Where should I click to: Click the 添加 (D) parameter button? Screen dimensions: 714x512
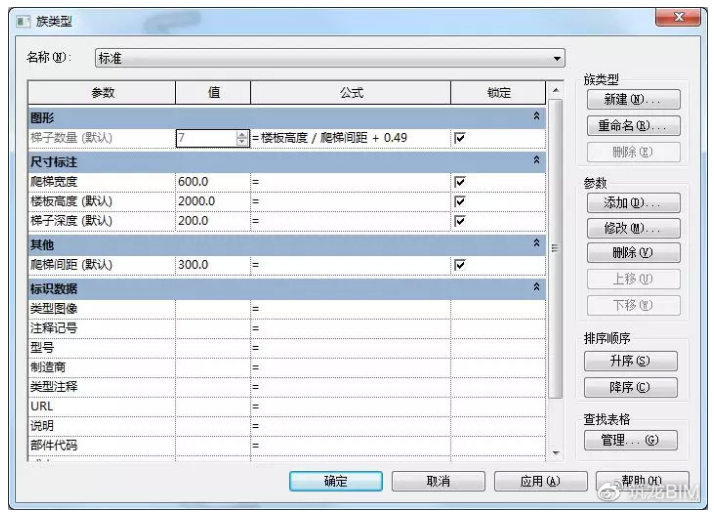[633, 203]
